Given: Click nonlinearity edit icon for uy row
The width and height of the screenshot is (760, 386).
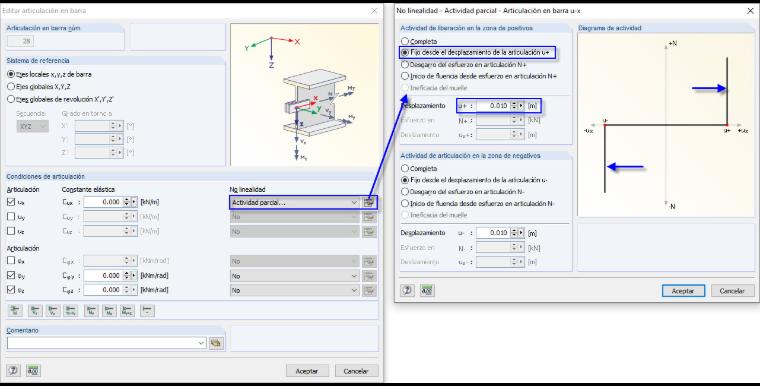Looking at the screenshot, I should click(369, 217).
